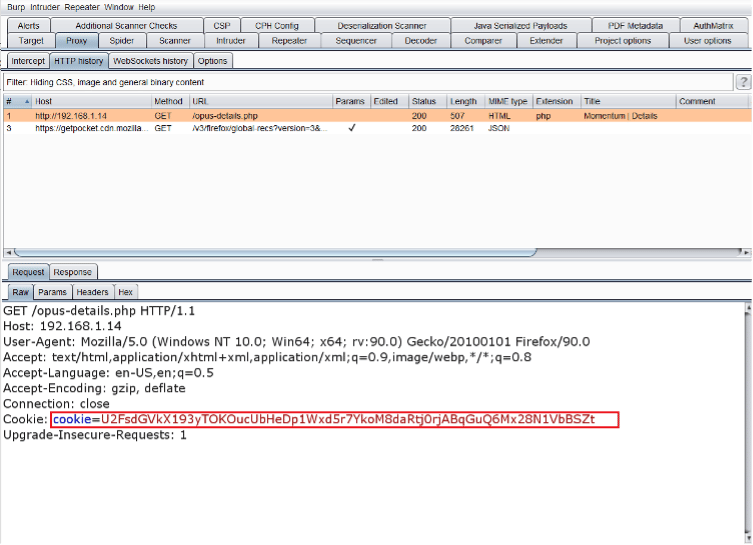Open the WebSockets history tab

point(149,61)
